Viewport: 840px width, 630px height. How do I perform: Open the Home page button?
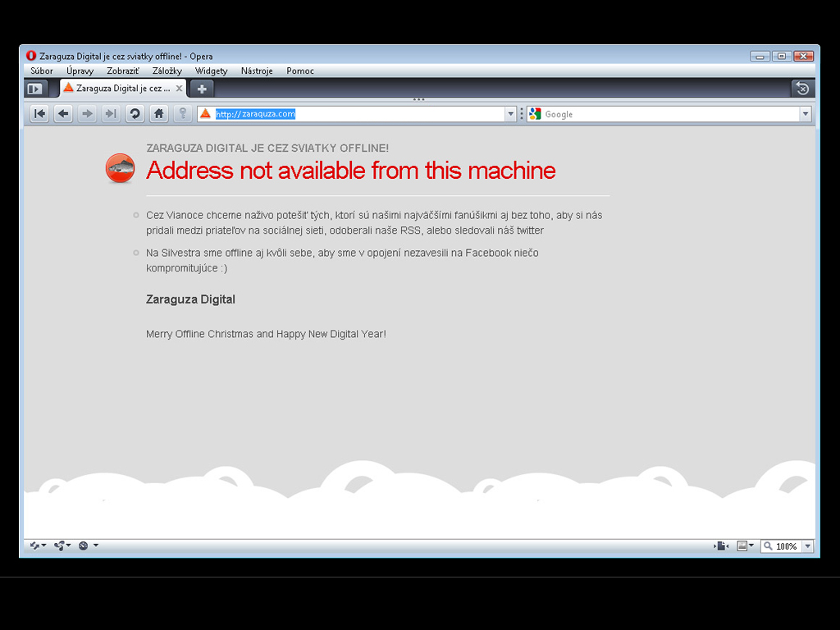[x=158, y=113]
